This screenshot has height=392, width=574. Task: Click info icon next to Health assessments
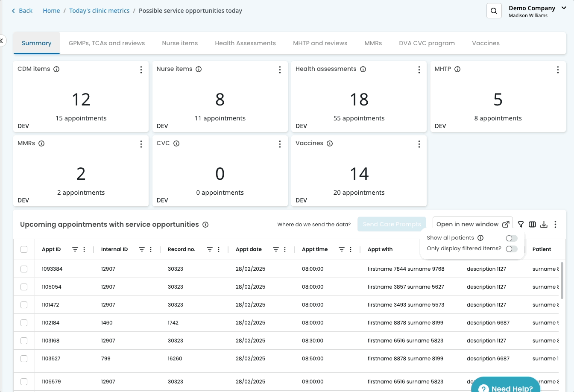coord(363,69)
